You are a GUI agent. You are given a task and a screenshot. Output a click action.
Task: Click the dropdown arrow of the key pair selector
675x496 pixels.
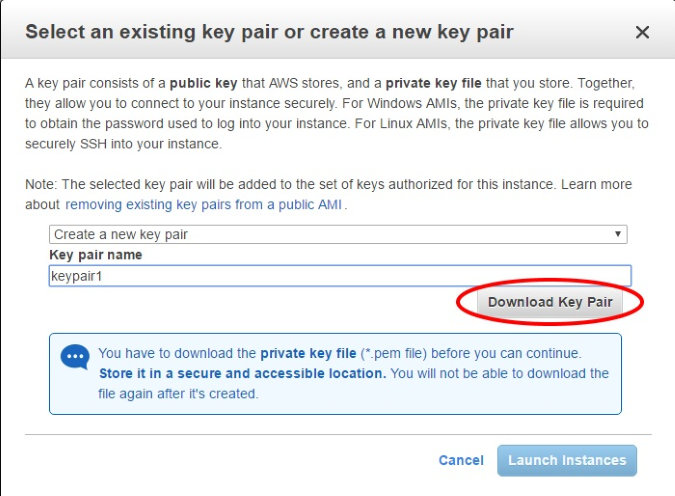click(x=618, y=234)
